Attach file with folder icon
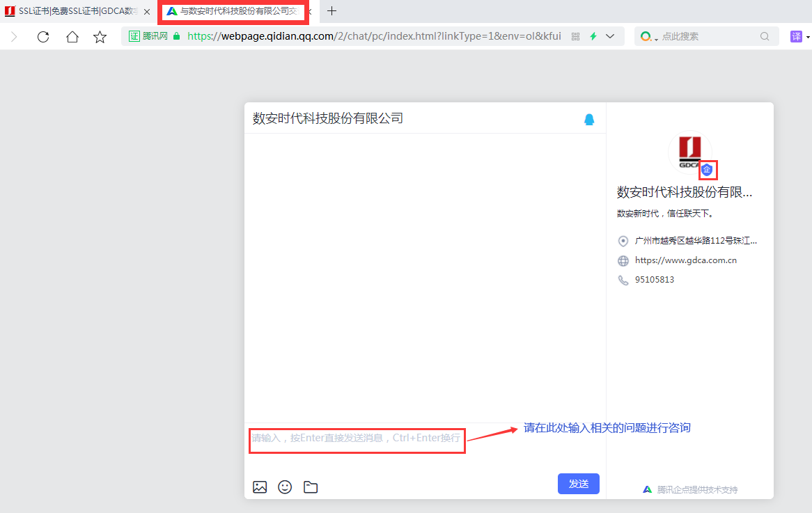 [311, 487]
